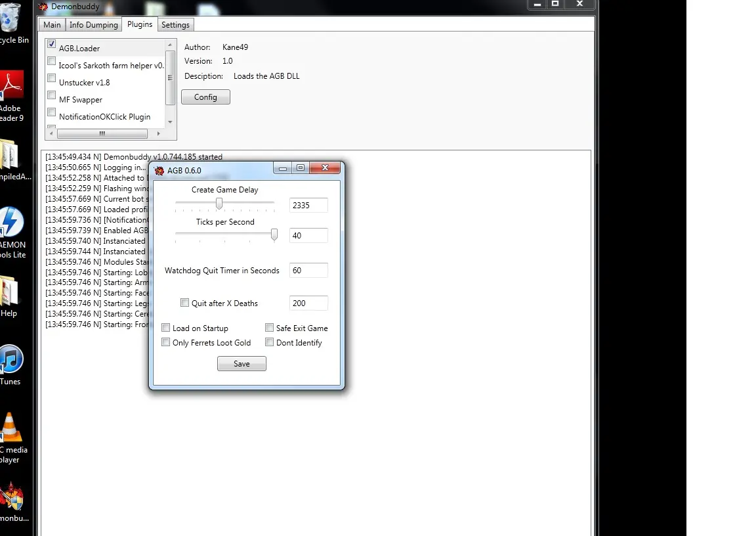Click the AGB 0.6.0 title bar icon
756x536 pixels.
click(159, 171)
